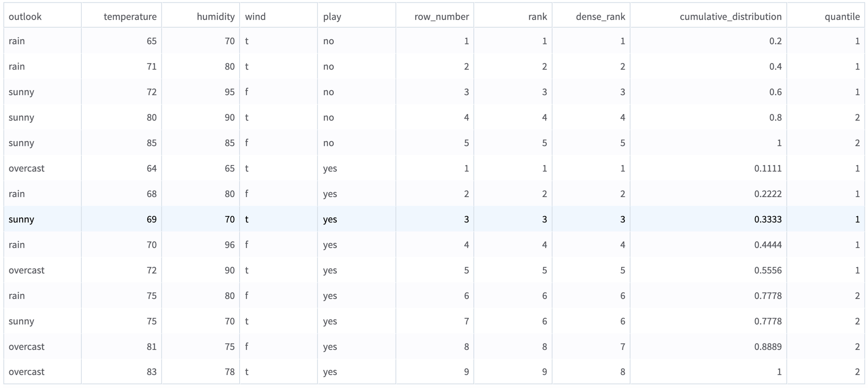868x388 pixels.
Task: Select the cell with value 0.8889
Action: click(768, 347)
